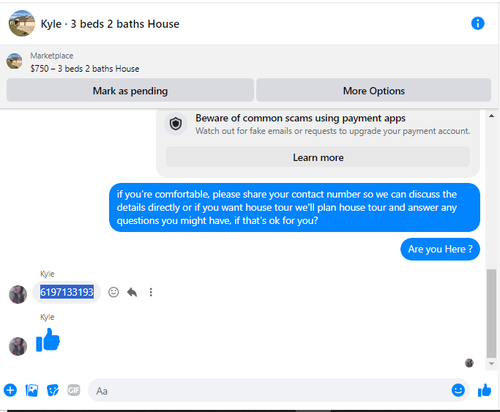This screenshot has width=500, height=412.
Task: Click Kyle's avatar beside thumbs-up message
Action: pyautogui.click(x=18, y=346)
